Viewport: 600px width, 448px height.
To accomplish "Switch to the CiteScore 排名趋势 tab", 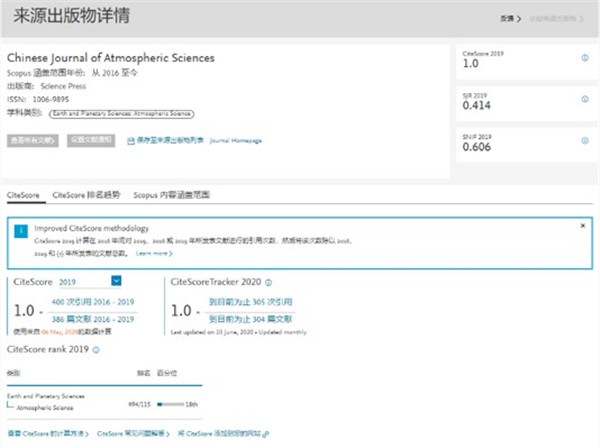I will 86,194.
